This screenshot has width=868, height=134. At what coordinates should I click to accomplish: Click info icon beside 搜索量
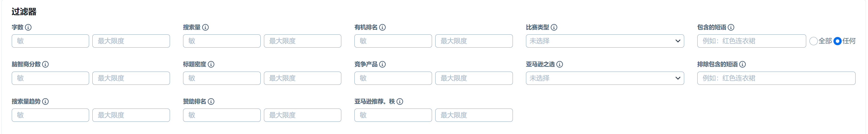(x=205, y=27)
